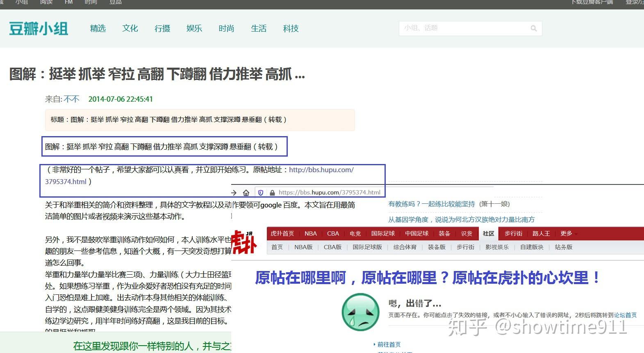Focus the 小组、话题 search field
The width and height of the screenshot is (644, 353).
(x=470, y=28)
